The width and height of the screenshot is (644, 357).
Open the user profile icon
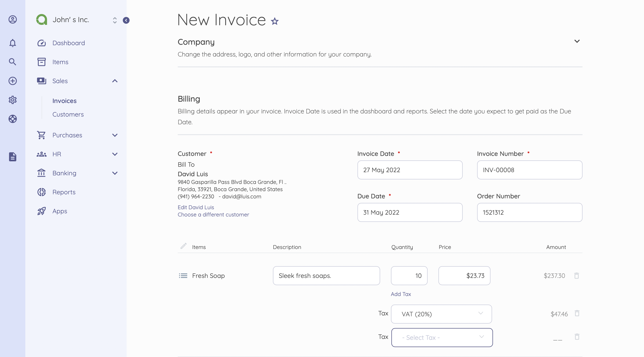[12, 19]
